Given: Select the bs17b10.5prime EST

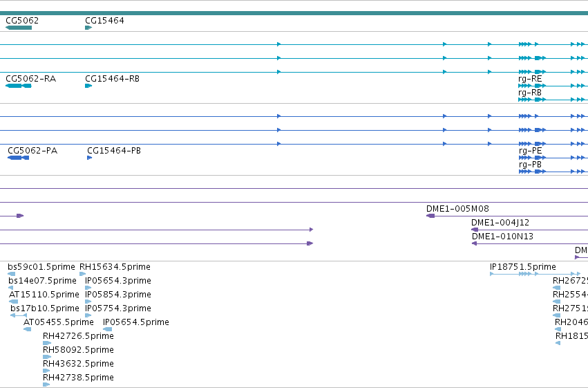Looking at the screenshot, I should pyautogui.click(x=19, y=315).
